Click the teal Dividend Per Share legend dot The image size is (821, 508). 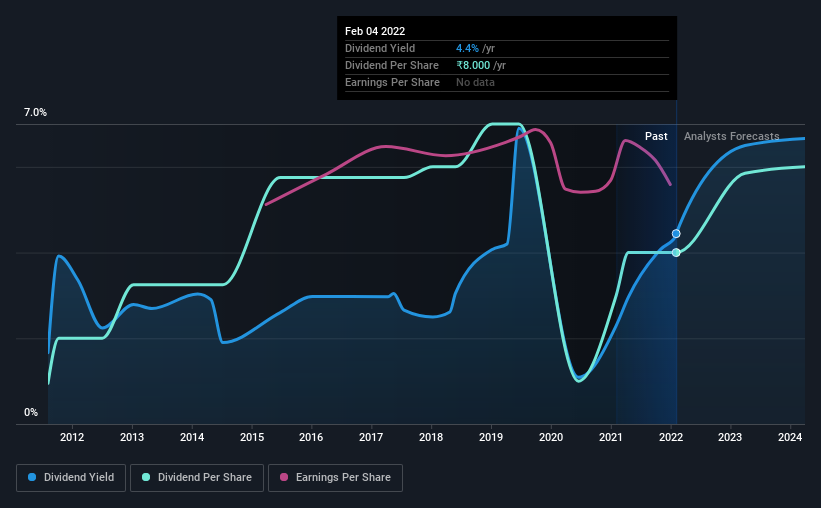pyautogui.click(x=146, y=477)
